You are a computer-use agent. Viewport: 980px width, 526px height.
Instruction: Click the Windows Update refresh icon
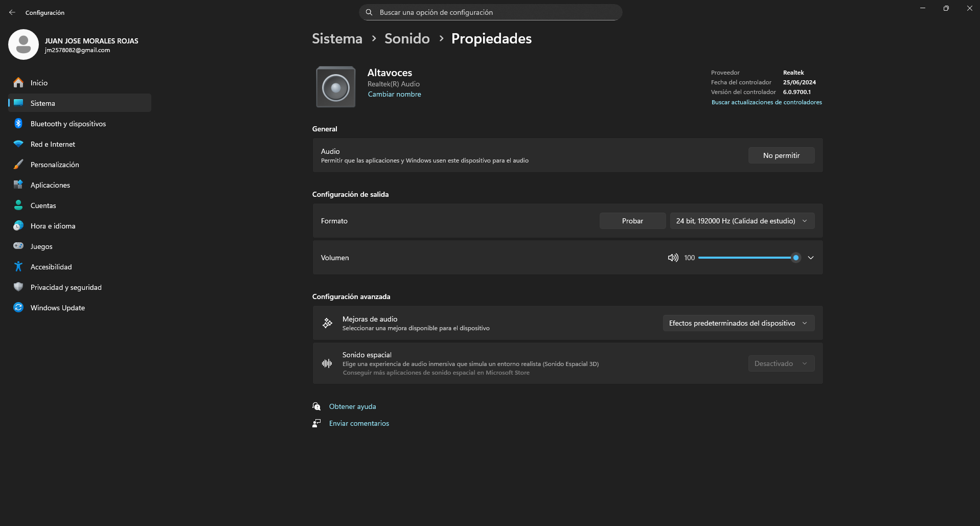coord(18,307)
